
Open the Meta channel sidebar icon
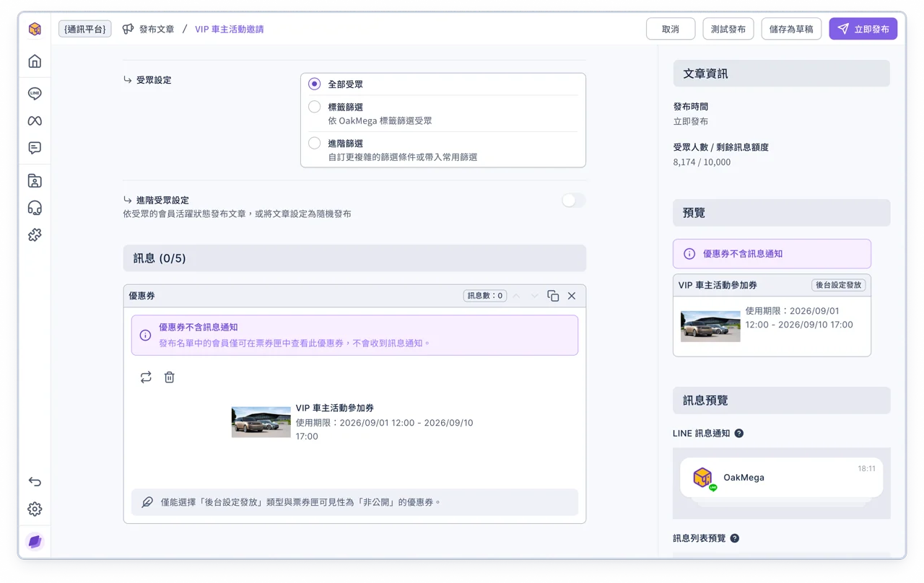click(x=35, y=120)
